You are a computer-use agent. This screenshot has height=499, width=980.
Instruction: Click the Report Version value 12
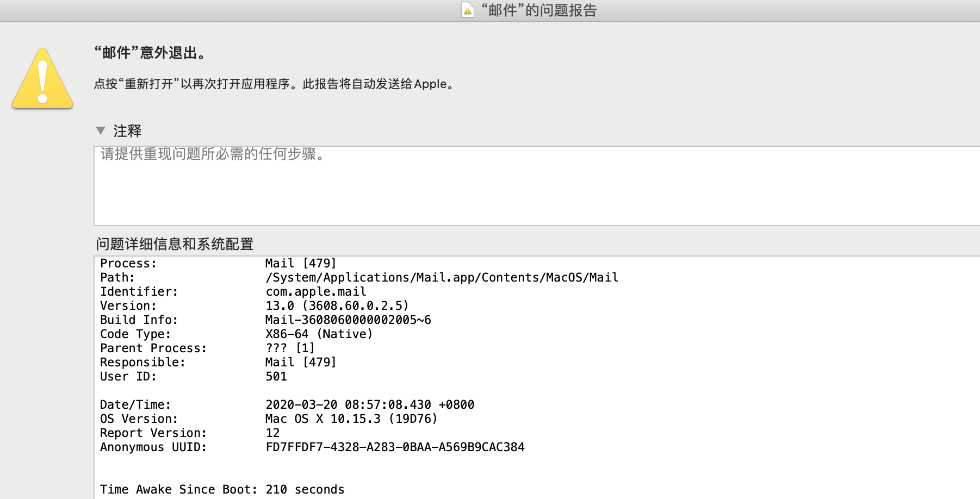click(272, 433)
